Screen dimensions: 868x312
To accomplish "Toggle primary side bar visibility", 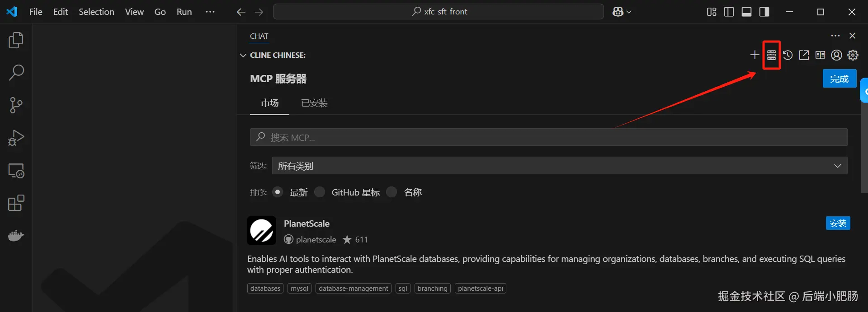I will [x=729, y=12].
